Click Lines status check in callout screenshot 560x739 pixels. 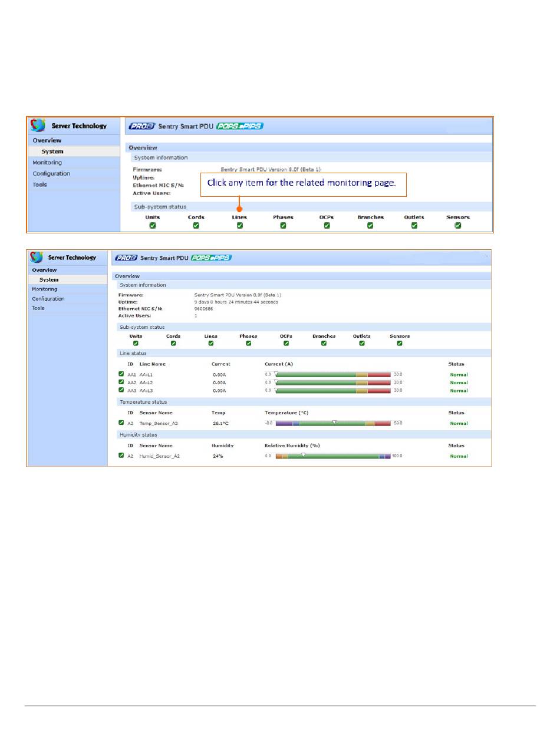pos(240,225)
